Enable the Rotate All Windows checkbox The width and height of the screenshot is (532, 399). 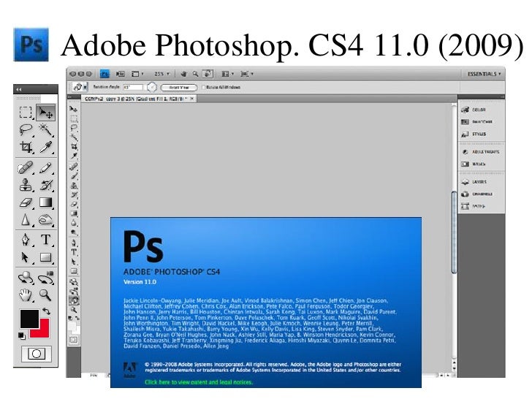pos(204,87)
